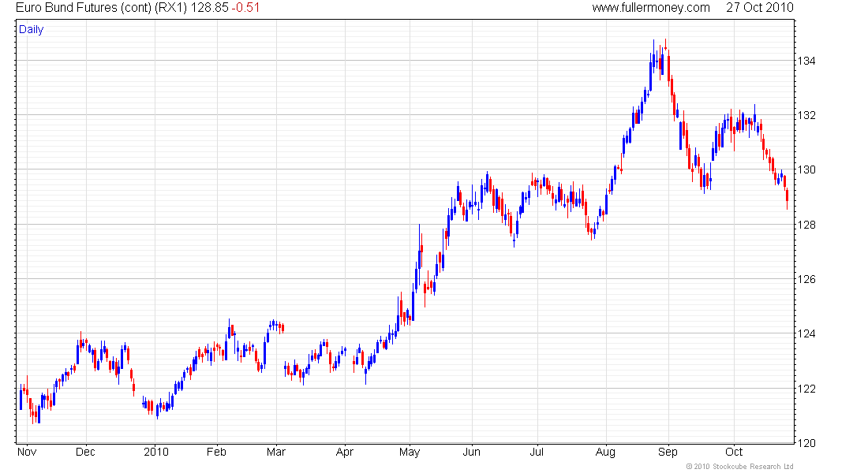
Task: Click the 128 price axis label
Action: (x=806, y=225)
